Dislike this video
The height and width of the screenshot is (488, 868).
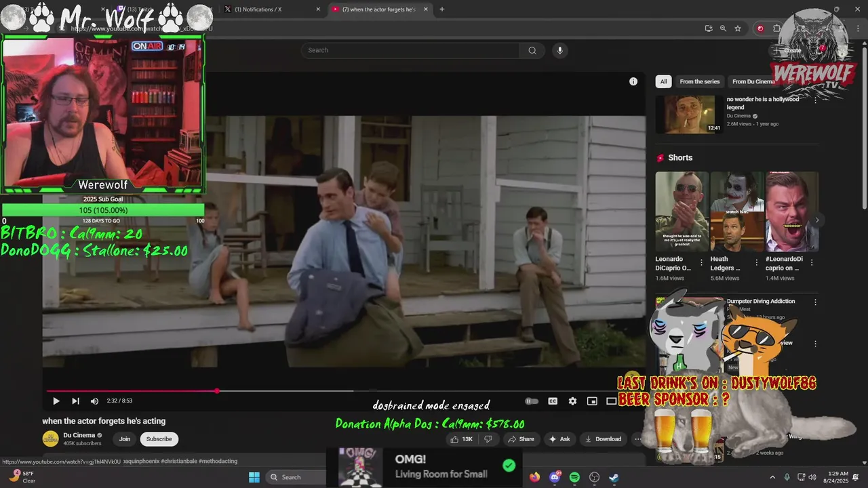(x=488, y=439)
